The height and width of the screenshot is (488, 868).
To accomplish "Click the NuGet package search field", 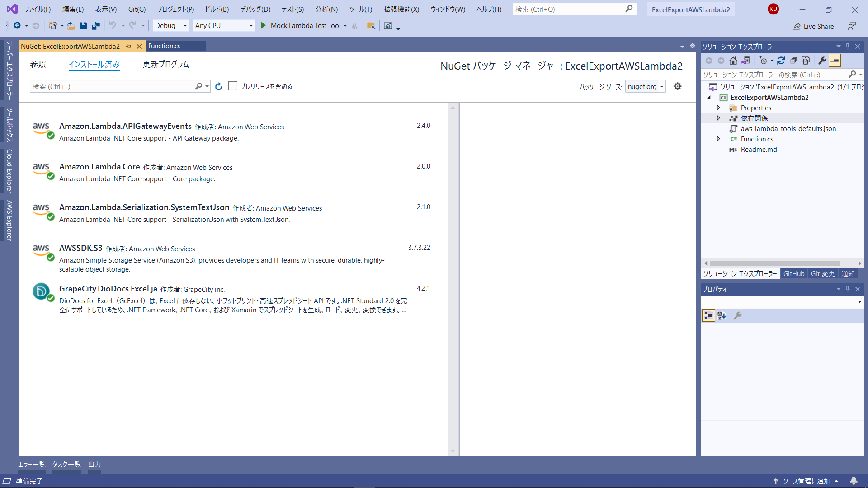I will click(113, 86).
